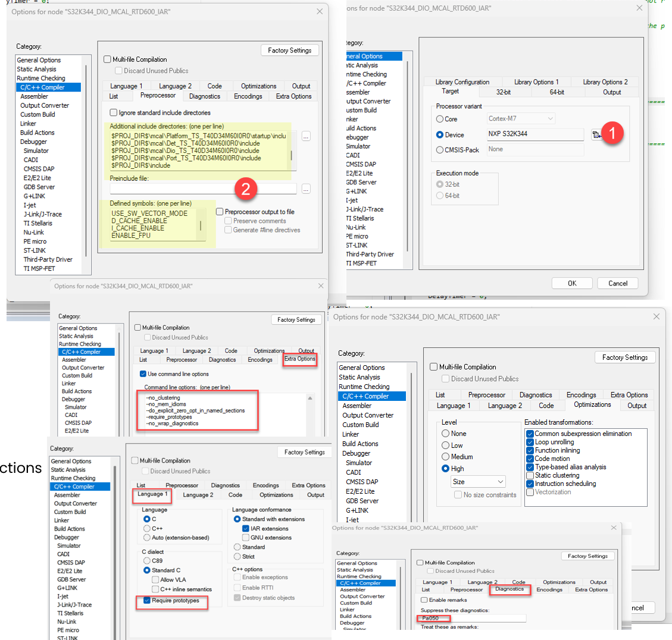Enable the Vectorization transformation
This screenshot has height=640, width=672.
click(x=530, y=491)
